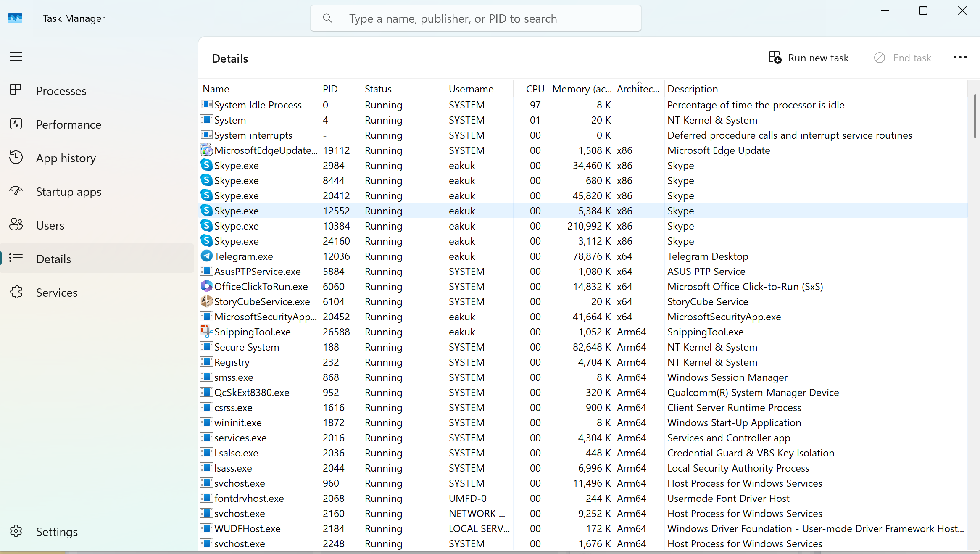
Task: Click the Telegram.exe process icon
Action: [206, 256]
